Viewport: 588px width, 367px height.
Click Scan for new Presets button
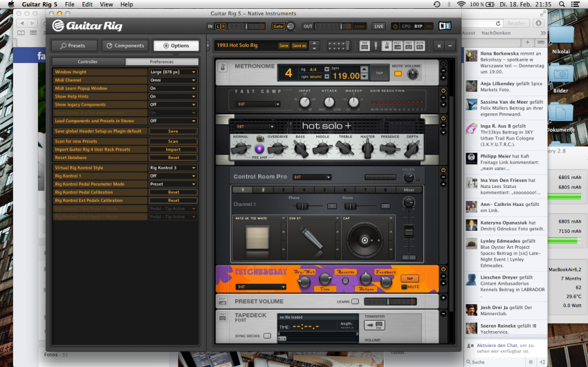pos(173,141)
